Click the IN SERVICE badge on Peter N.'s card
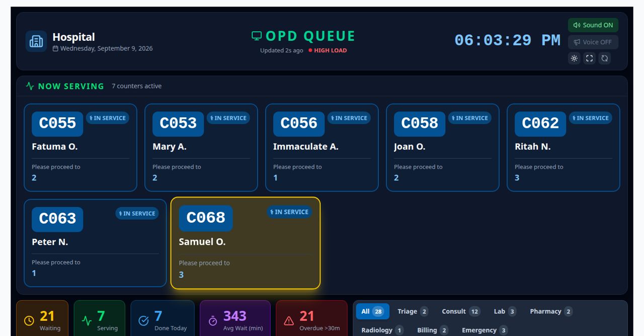The height and width of the screenshot is (336, 644). click(137, 214)
